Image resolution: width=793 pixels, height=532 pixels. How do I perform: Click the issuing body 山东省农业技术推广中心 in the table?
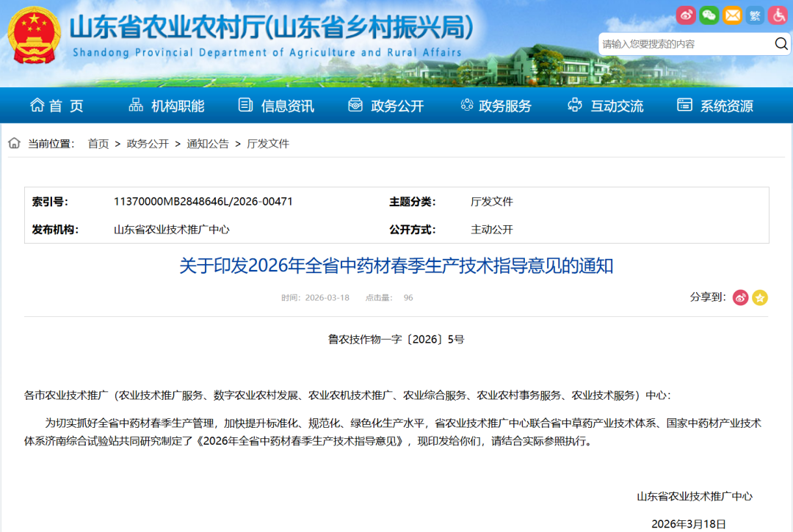point(171,230)
